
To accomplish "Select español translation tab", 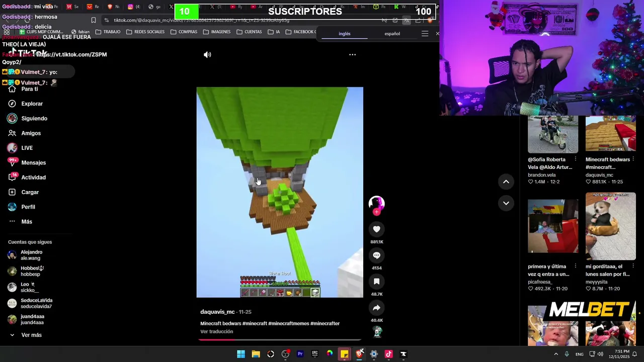I will click(392, 34).
